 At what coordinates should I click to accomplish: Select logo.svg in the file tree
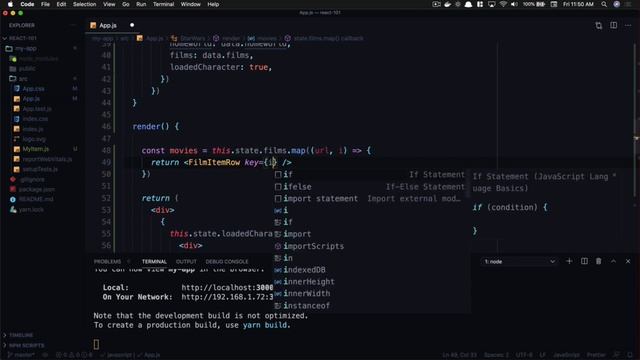[x=34, y=139]
